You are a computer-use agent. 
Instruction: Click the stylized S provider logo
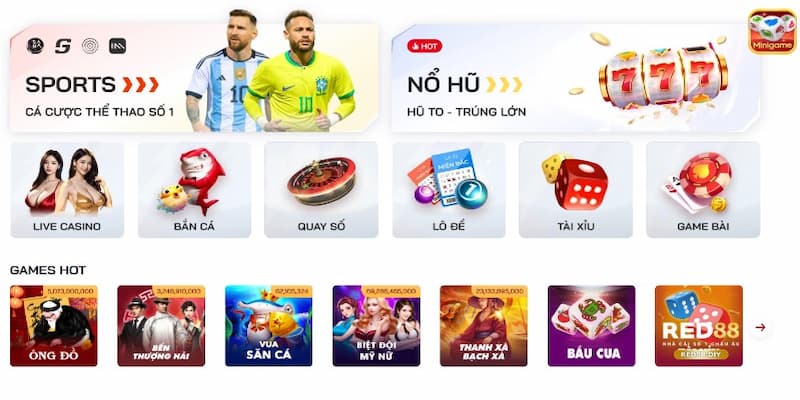(63, 46)
